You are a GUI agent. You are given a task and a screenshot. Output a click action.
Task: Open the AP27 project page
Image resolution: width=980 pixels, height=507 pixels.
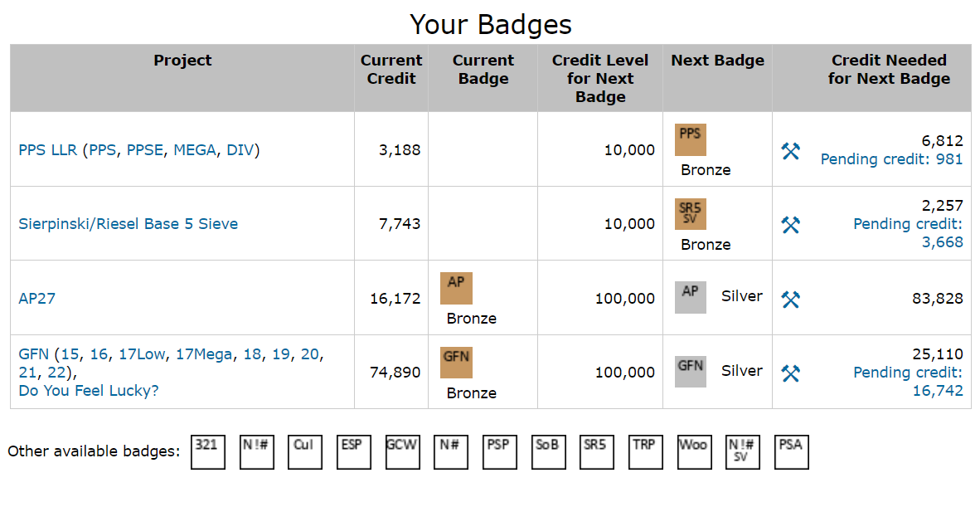point(36,298)
